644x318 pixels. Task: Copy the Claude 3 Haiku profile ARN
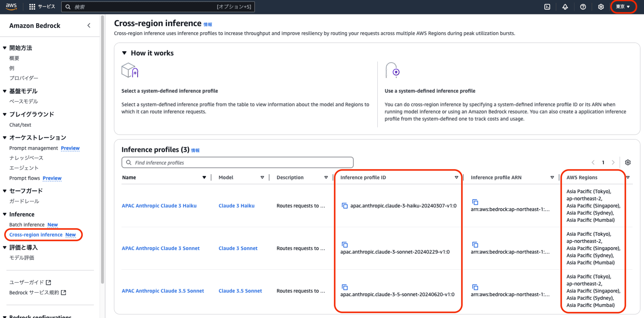[x=475, y=202]
